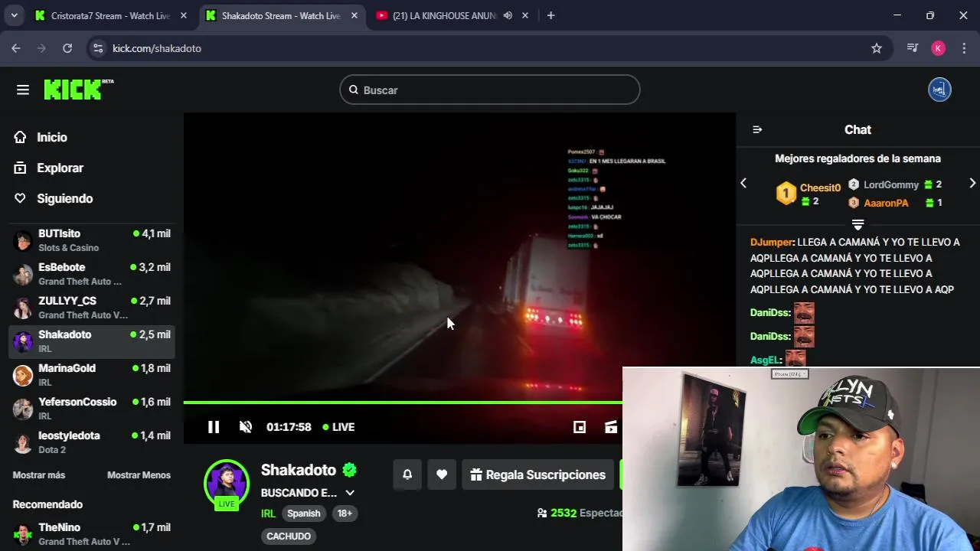The image size is (980, 551).
Task: Open leostyledota channel in sidebar
Action: coord(92,442)
